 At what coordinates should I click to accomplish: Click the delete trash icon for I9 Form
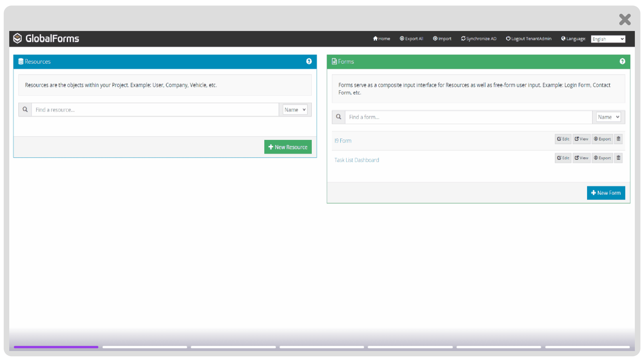tap(619, 139)
